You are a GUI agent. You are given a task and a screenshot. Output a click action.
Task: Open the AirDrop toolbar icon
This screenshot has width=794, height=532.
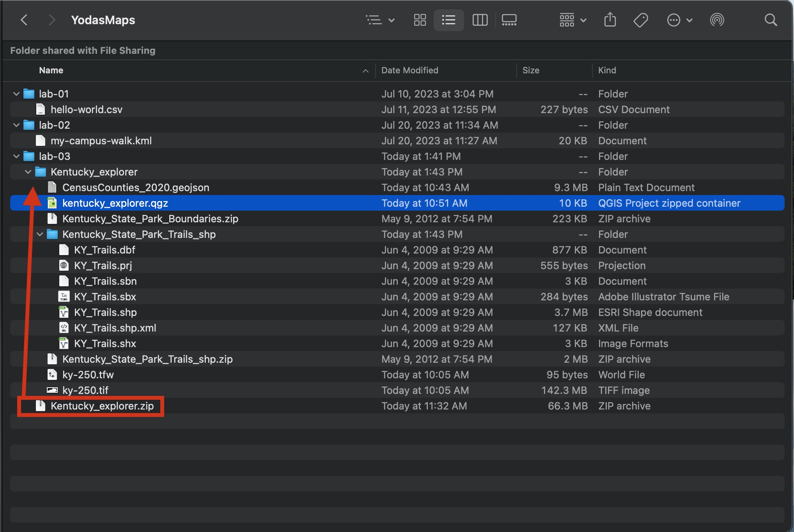click(x=717, y=20)
